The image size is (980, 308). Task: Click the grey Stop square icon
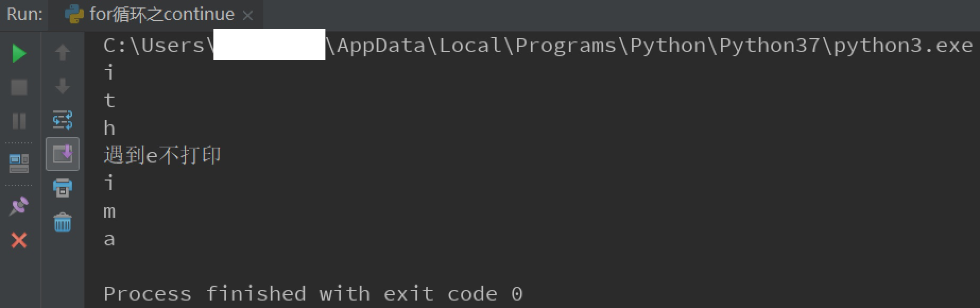coord(19,87)
